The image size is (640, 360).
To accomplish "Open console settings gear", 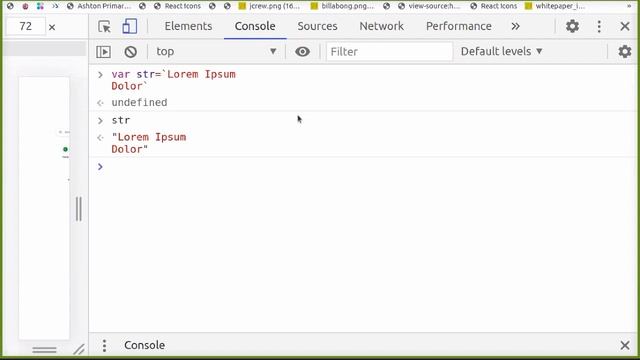I will coord(624,52).
